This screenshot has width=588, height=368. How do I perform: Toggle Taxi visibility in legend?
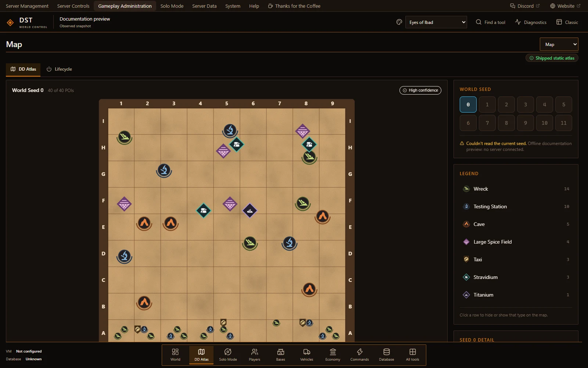pyautogui.click(x=516, y=259)
